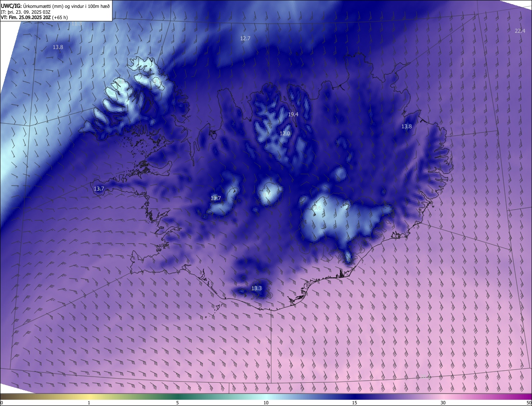The width and height of the screenshot is (532, 406).
Task: Click the 13.7 value off the west coast
Action: (99, 188)
